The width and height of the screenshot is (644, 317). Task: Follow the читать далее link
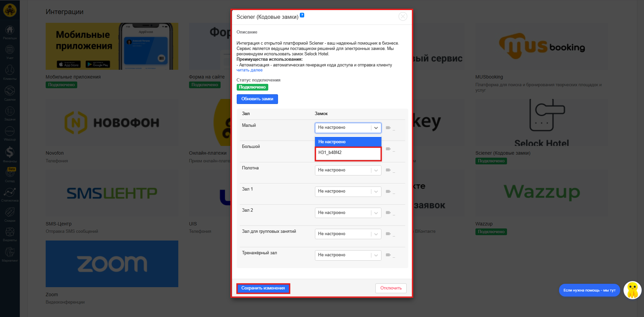[x=249, y=70]
